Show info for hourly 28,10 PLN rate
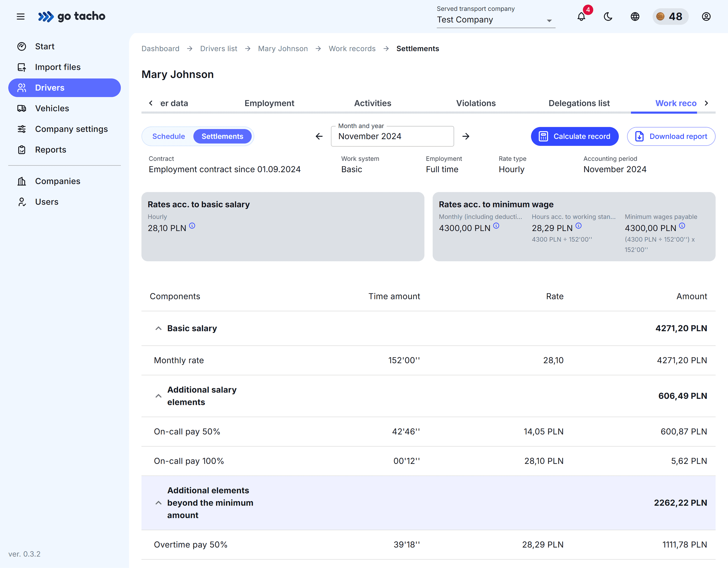The width and height of the screenshot is (728, 568). (192, 226)
